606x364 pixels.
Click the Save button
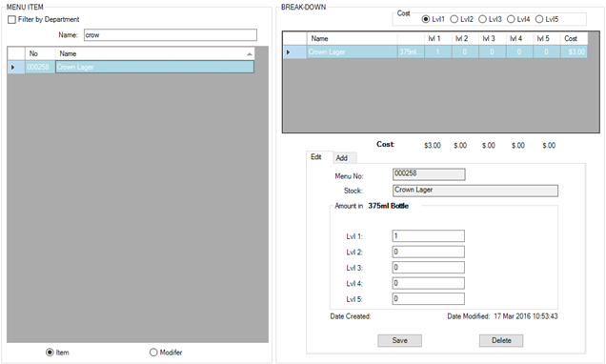(x=399, y=340)
